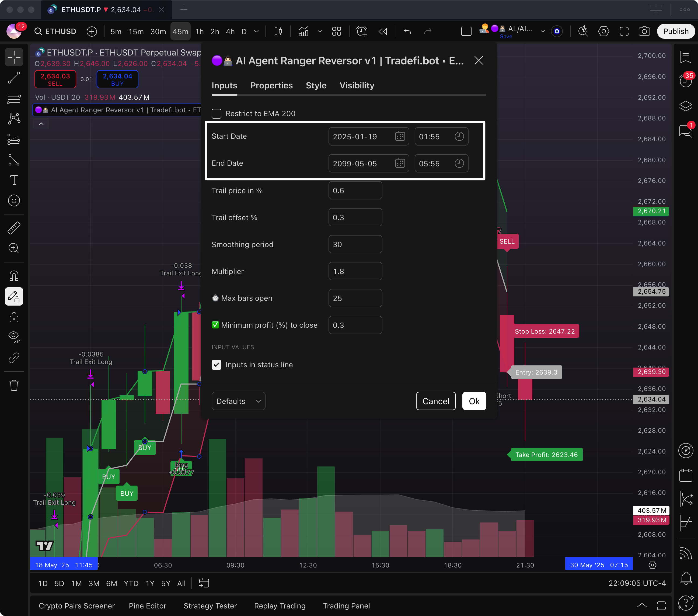Open the Strategy Tester panel tab
The height and width of the screenshot is (616, 698).
coord(210,606)
